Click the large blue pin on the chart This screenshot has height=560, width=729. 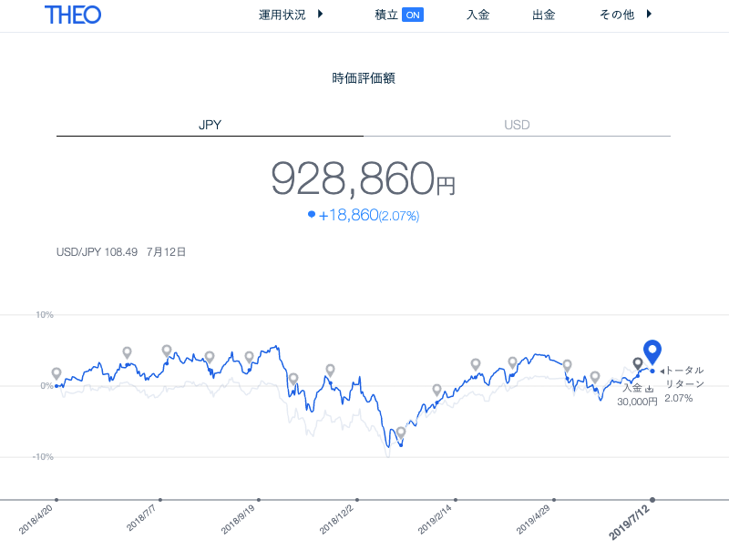tap(652, 351)
